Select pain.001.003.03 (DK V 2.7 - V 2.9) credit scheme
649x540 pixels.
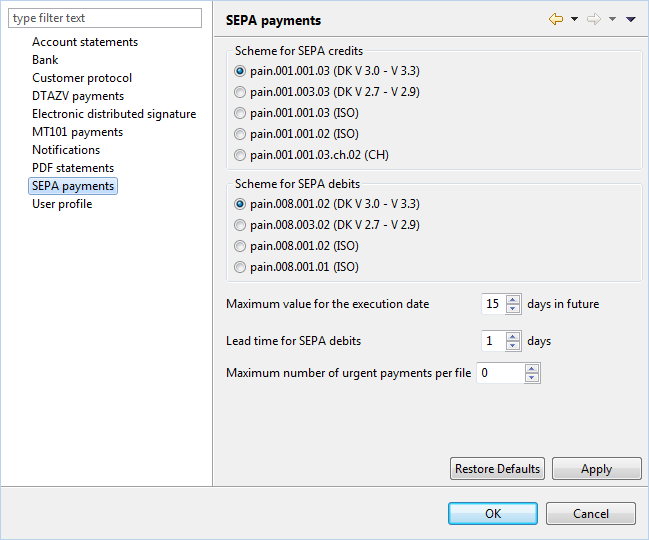coord(327,92)
